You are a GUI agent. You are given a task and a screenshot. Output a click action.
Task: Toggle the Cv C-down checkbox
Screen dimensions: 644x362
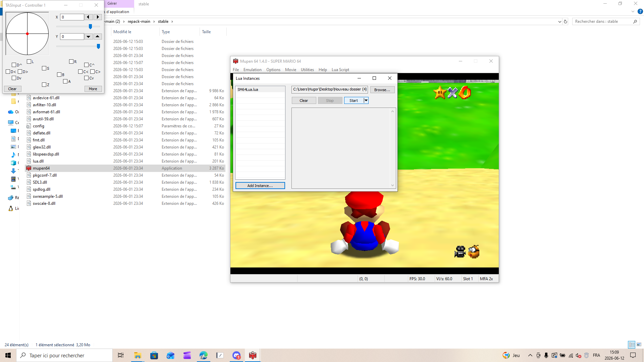point(87,78)
